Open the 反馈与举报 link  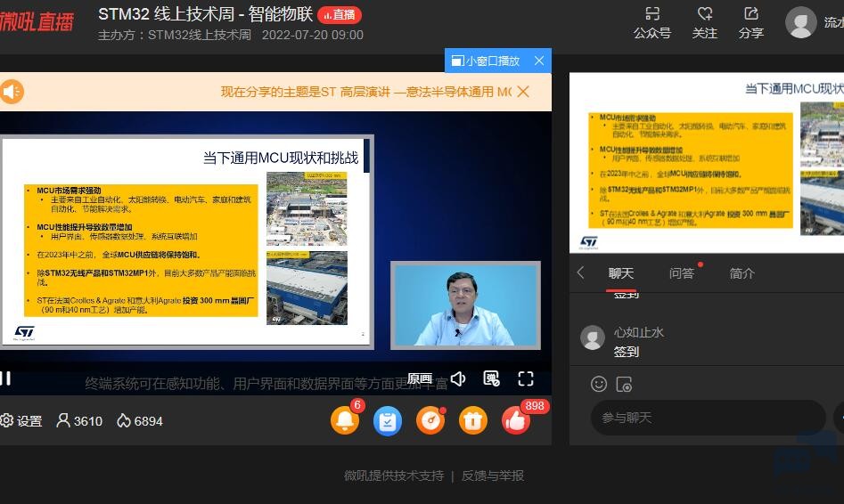pyautogui.click(x=493, y=476)
